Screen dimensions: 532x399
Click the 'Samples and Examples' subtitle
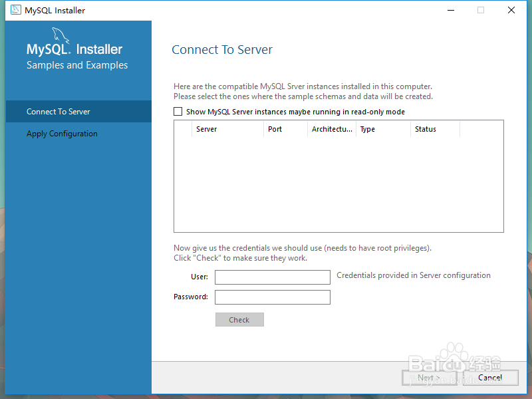tap(77, 65)
